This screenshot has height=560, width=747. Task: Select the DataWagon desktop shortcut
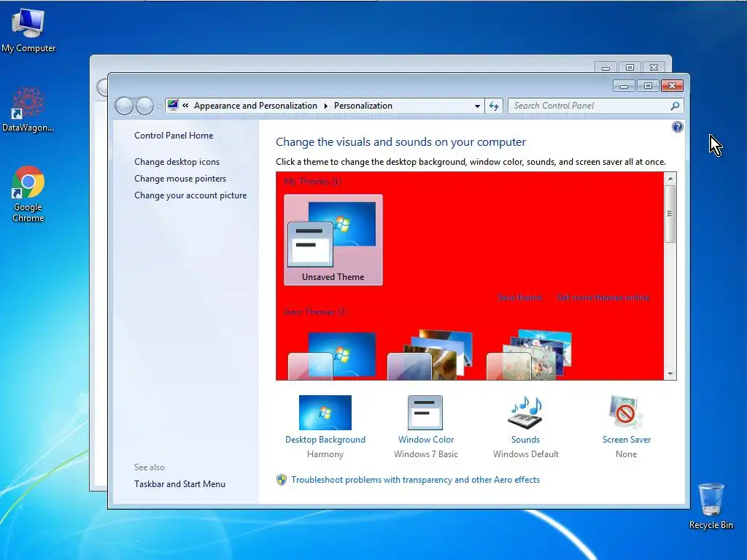pos(28,109)
